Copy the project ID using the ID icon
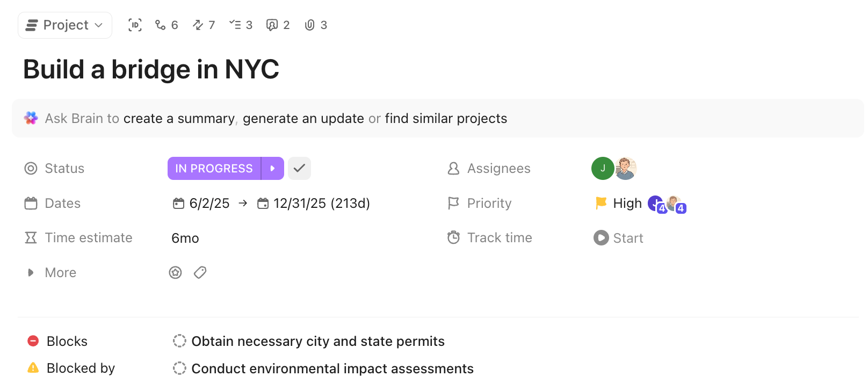This screenshot has height=391, width=868. (135, 25)
